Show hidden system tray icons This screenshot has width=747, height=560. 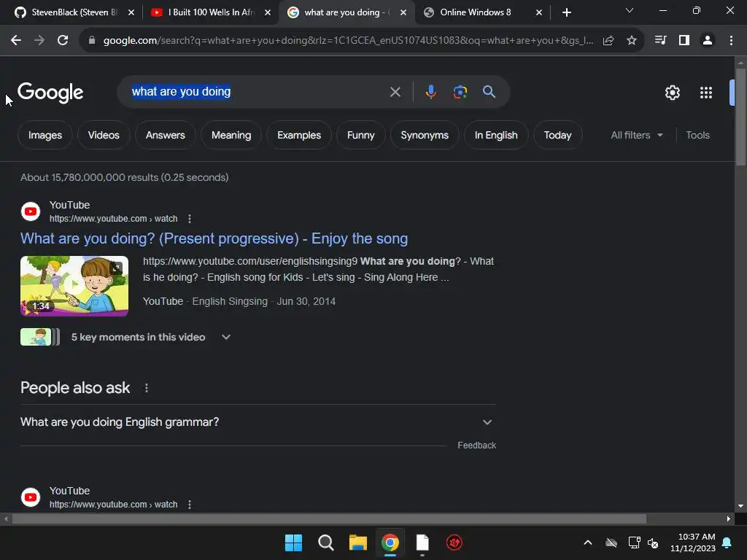click(x=588, y=542)
